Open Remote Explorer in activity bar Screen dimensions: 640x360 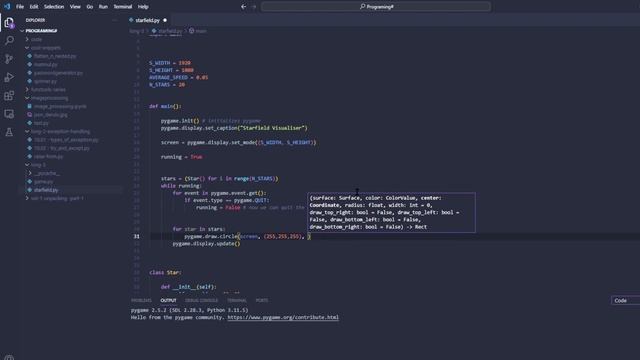[9, 114]
